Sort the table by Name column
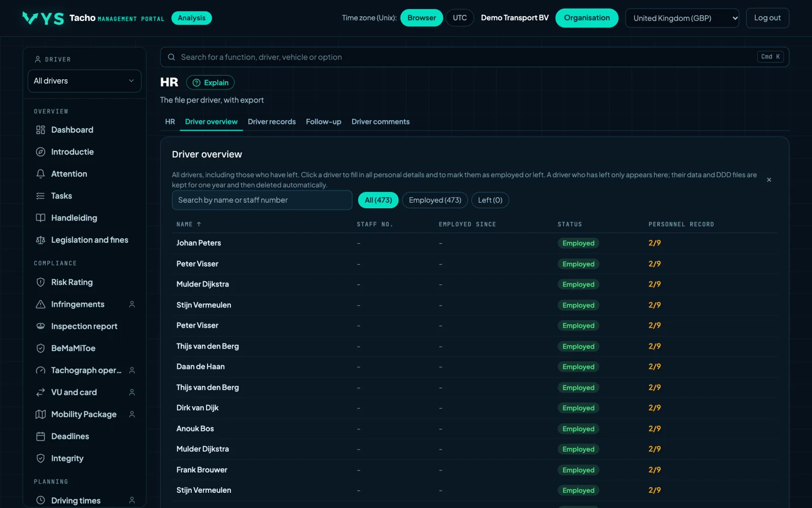 (189, 224)
